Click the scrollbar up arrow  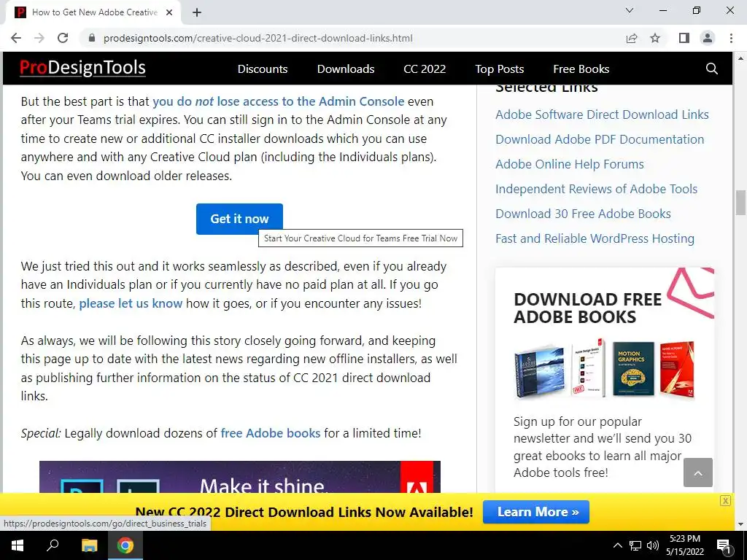(740, 58)
